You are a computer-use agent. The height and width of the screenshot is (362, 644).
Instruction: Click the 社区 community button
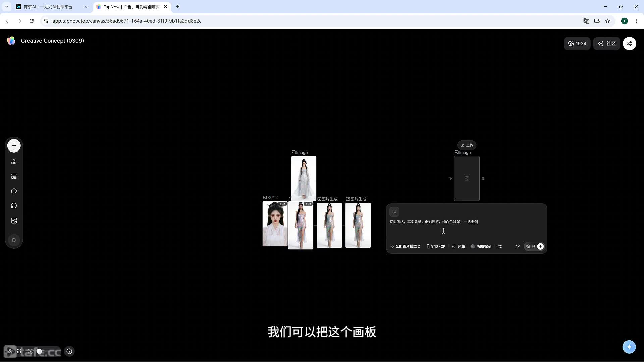click(607, 44)
